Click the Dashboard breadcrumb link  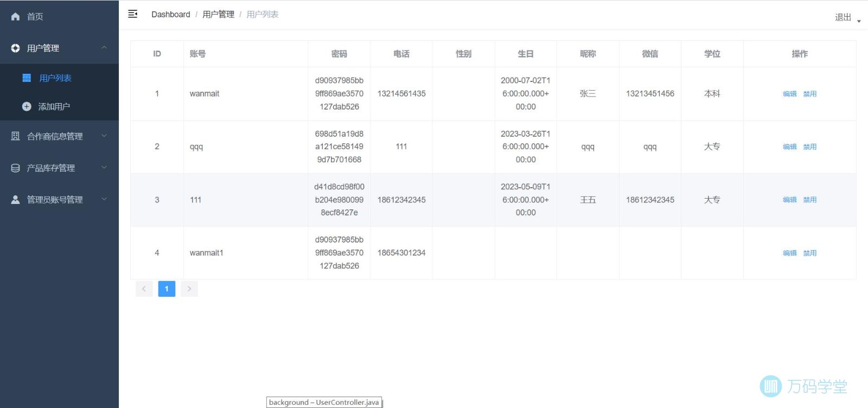click(x=170, y=15)
